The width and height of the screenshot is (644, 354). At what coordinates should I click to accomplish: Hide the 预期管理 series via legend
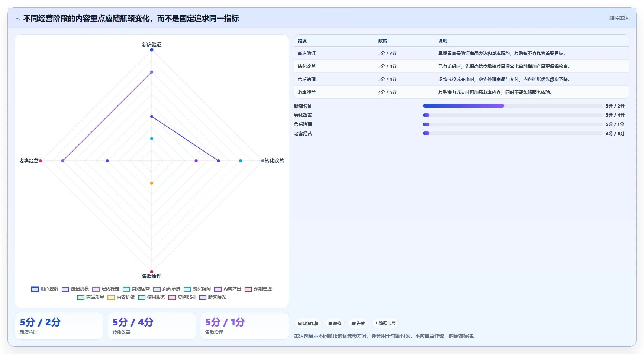[258, 289]
